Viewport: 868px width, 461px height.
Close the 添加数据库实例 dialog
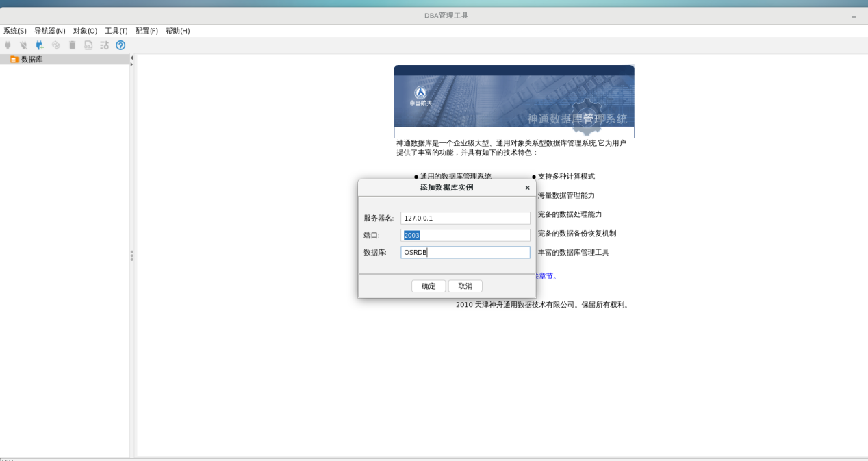coord(527,188)
